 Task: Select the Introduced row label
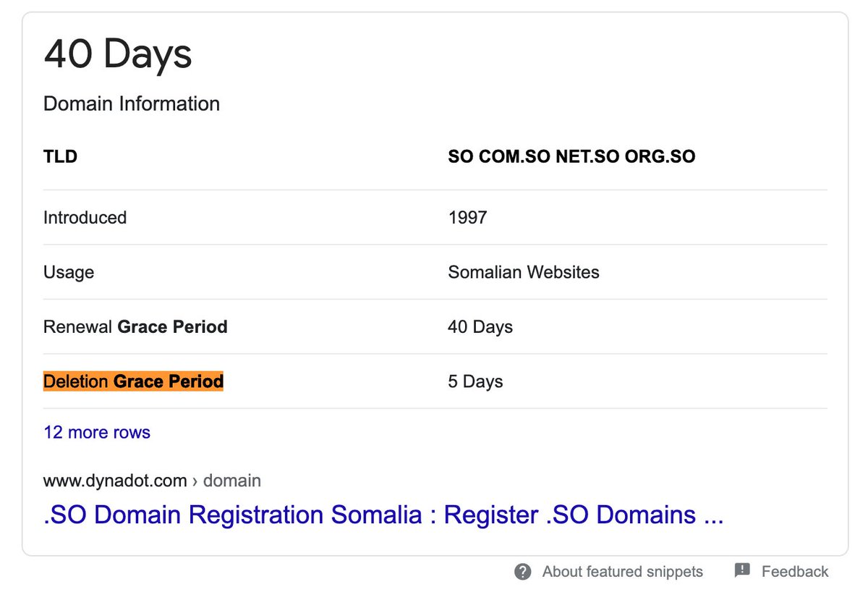click(85, 218)
